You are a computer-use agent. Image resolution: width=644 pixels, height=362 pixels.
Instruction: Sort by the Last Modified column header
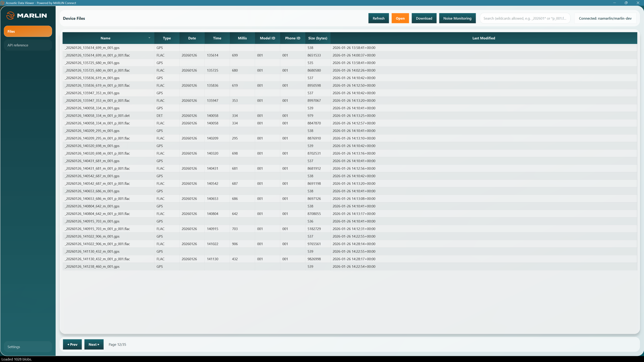click(x=484, y=38)
